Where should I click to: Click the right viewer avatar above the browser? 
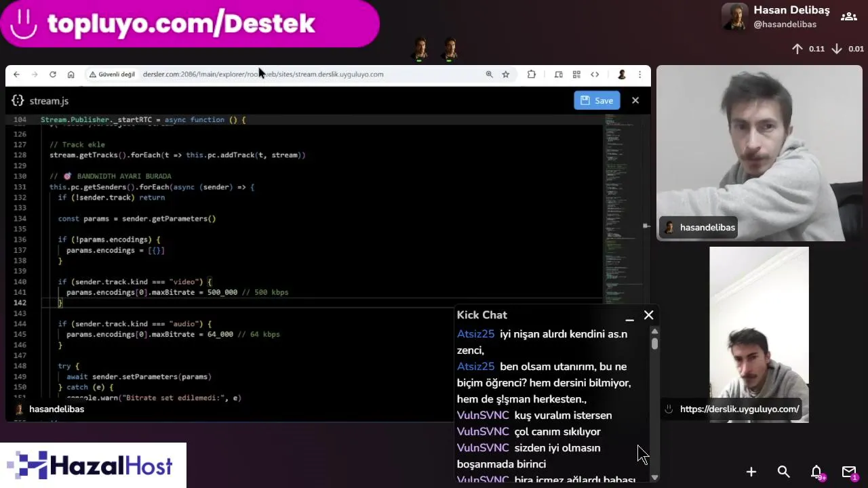pos(450,49)
